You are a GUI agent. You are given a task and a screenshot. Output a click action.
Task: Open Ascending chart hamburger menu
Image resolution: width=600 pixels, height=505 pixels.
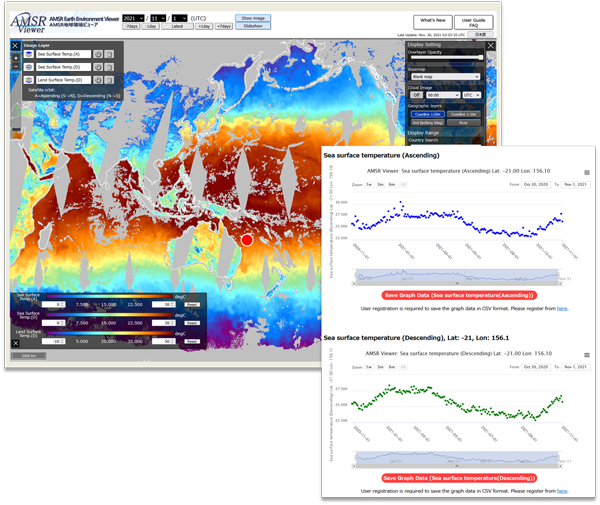[x=587, y=173]
